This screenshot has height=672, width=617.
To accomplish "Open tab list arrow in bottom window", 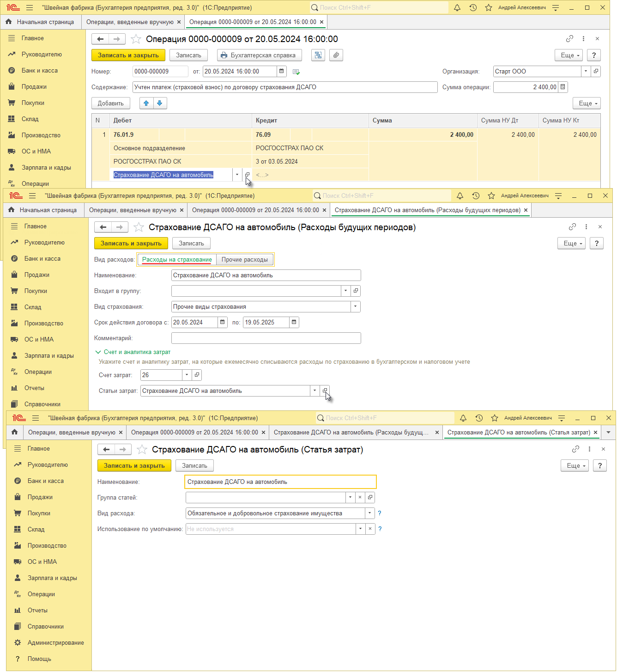I will pyautogui.click(x=608, y=432).
